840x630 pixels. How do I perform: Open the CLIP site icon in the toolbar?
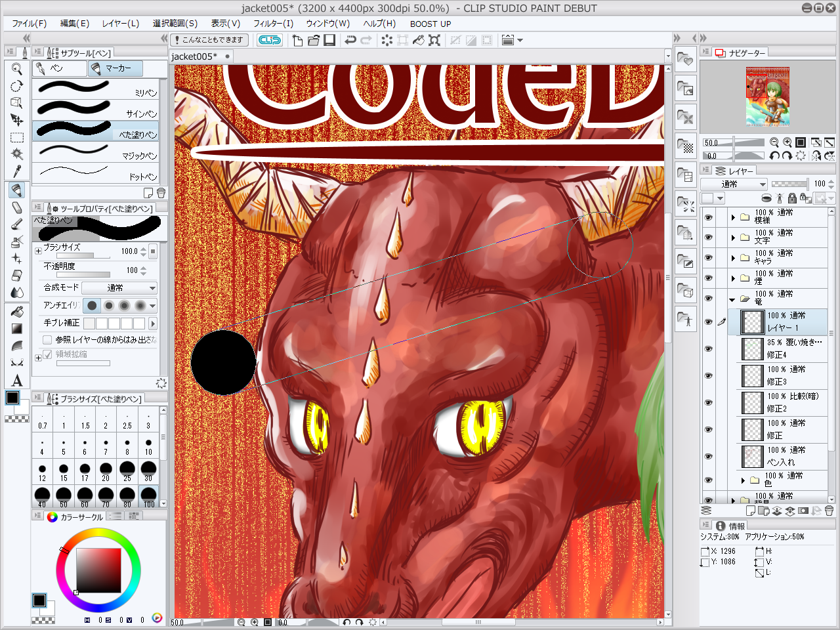[x=269, y=40]
